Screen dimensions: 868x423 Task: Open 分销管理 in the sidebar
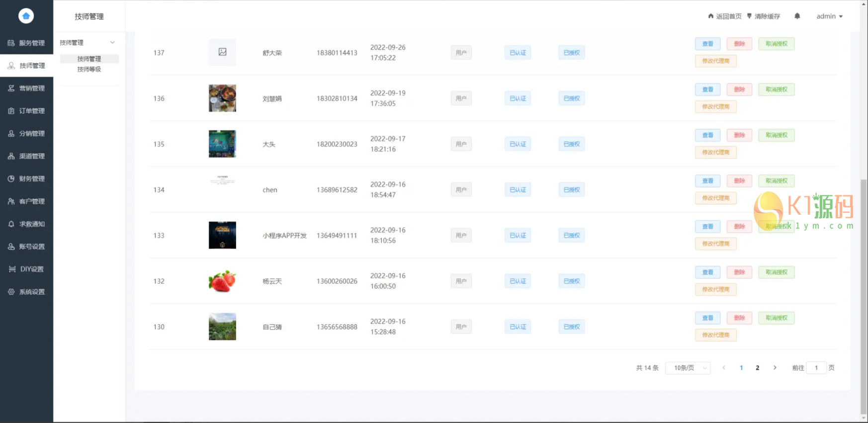click(x=26, y=133)
